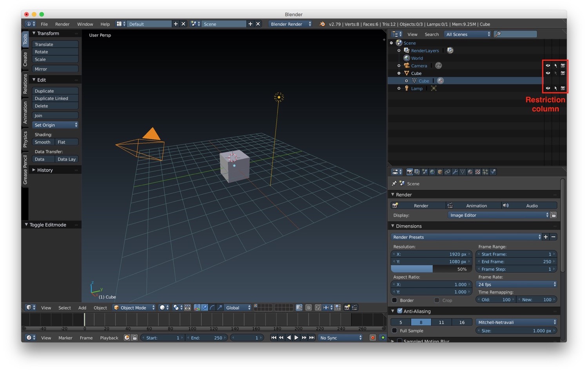This screenshot has height=371, width=588.
Task: Open the Add menu in 3D view header
Action: click(82, 308)
